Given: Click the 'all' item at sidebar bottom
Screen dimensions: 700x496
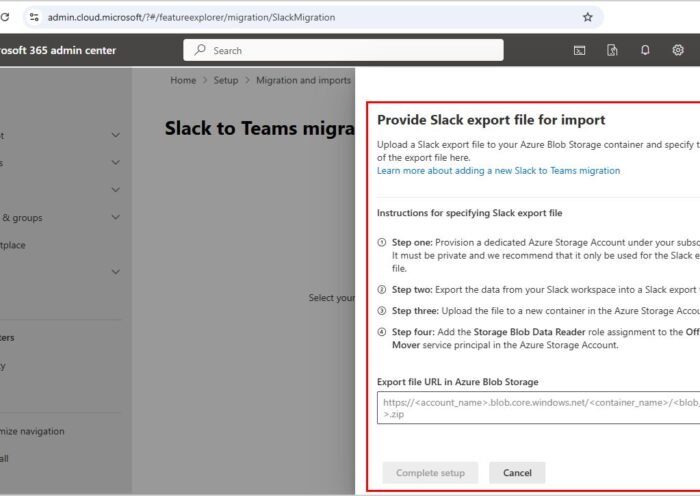Looking at the screenshot, I should tap(4, 458).
